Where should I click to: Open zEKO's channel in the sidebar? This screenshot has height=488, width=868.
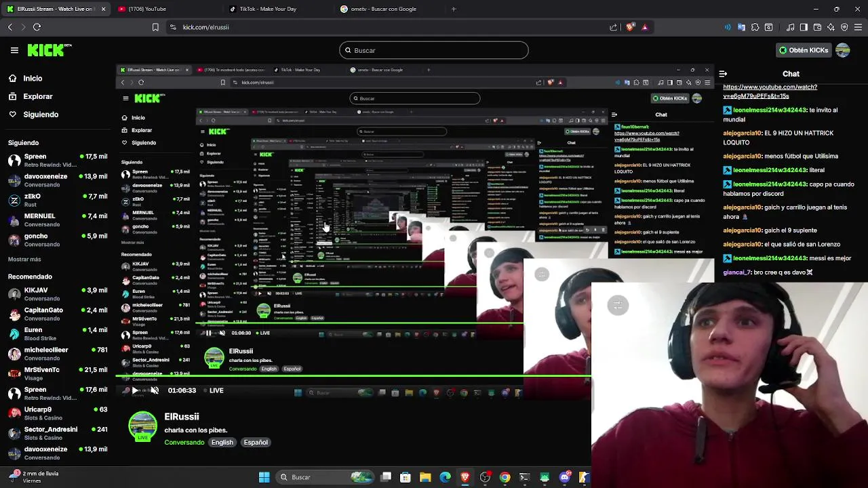click(x=58, y=200)
